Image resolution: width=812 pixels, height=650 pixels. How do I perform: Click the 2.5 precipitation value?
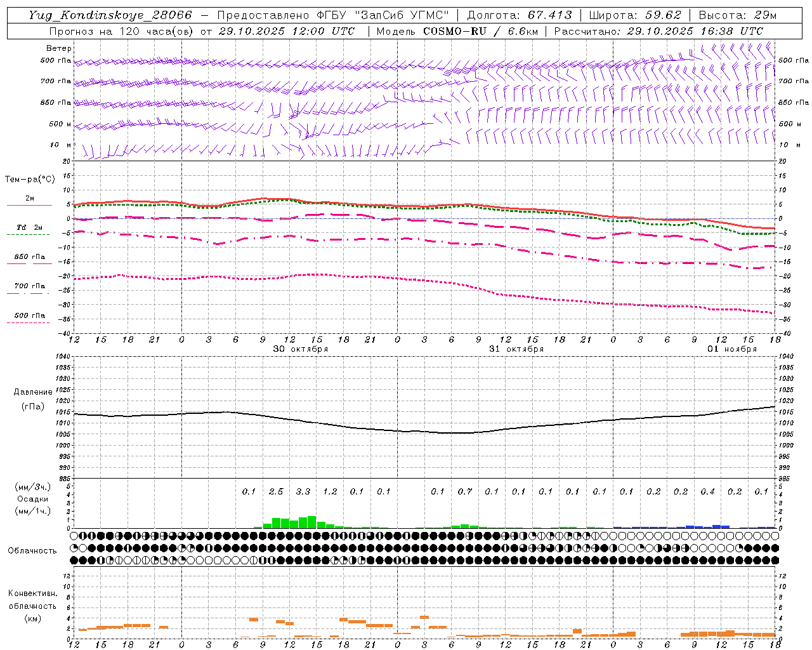pyautogui.click(x=276, y=491)
